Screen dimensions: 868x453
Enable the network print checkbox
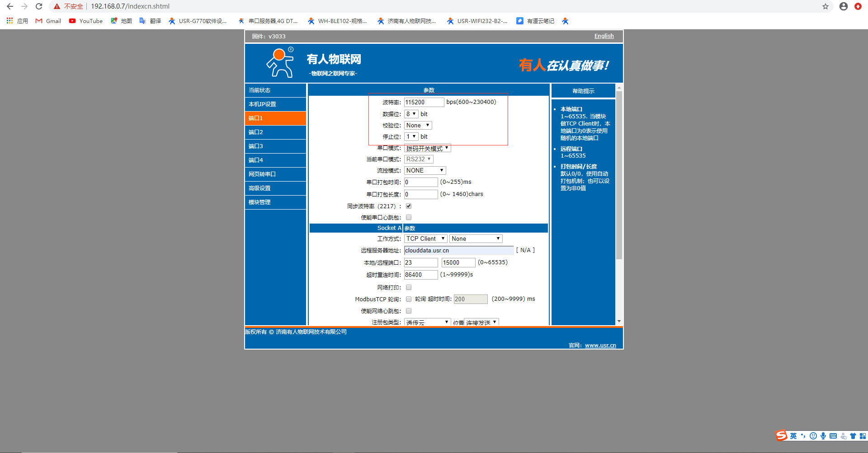[x=409, y=287]
